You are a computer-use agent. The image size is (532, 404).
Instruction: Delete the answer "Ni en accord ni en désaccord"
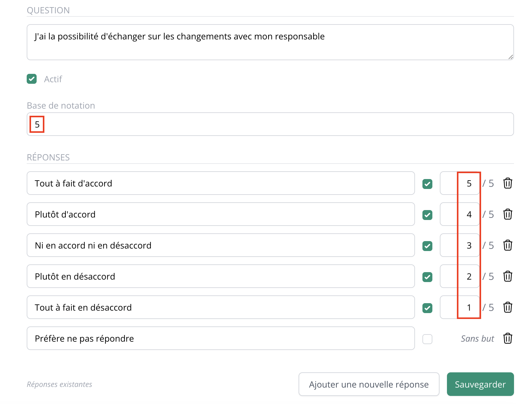(508, 245)
